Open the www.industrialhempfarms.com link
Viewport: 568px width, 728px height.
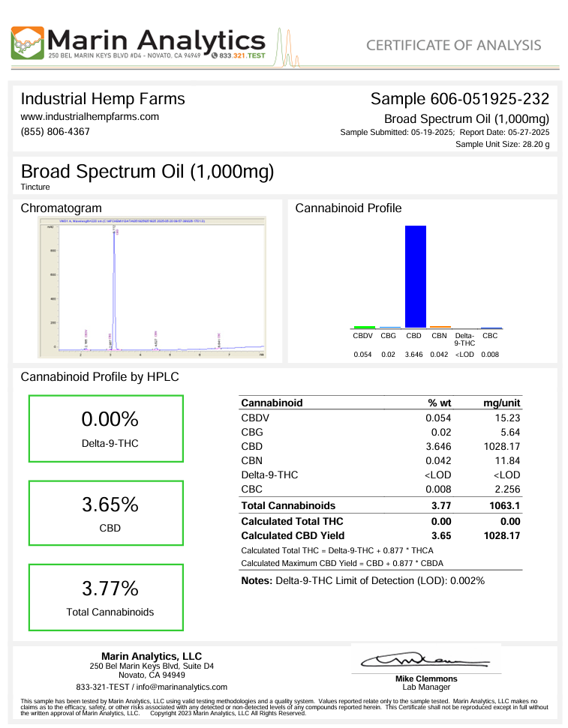click(90, 116)
